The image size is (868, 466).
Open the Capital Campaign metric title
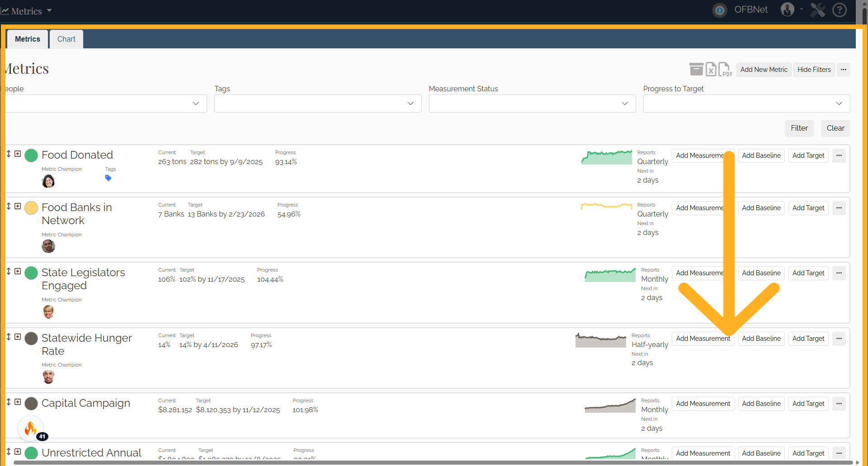pos(86,403)
